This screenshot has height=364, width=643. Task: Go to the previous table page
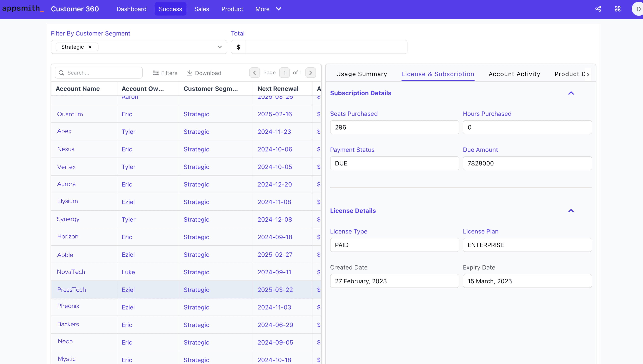(x=254, y=73)
